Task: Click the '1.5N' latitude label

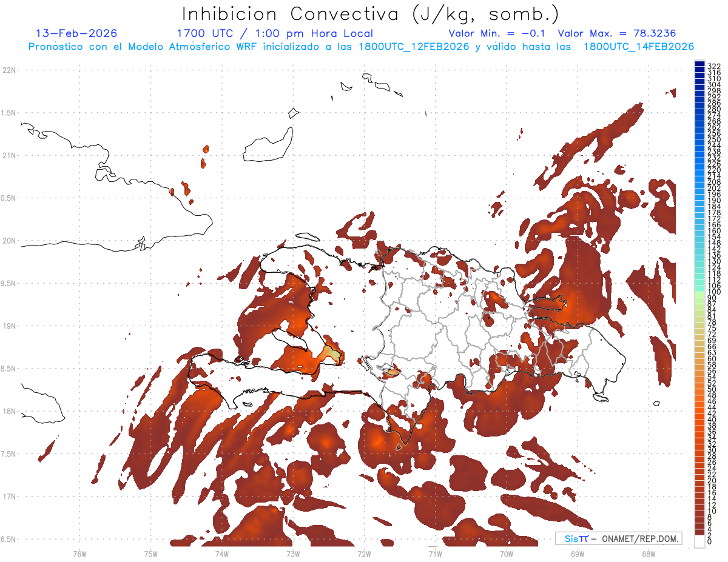Action: coord(8,113)
